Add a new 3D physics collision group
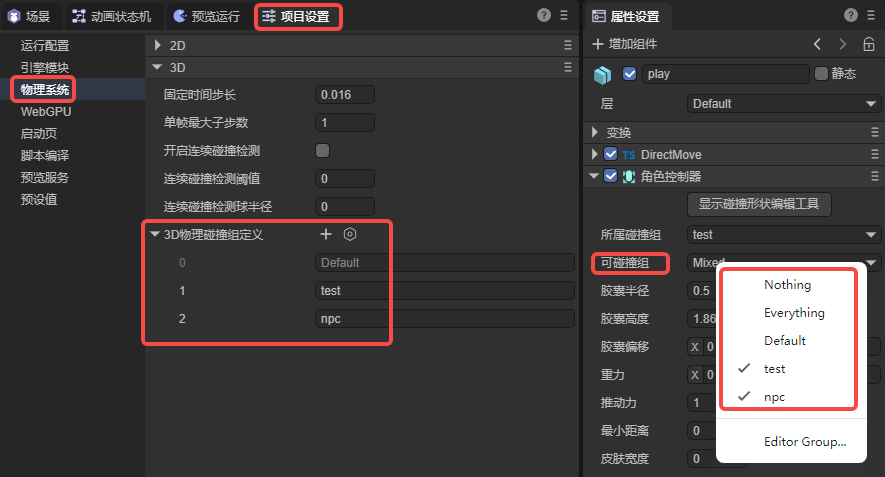This screenshot has width=885, height=477. 325,234
